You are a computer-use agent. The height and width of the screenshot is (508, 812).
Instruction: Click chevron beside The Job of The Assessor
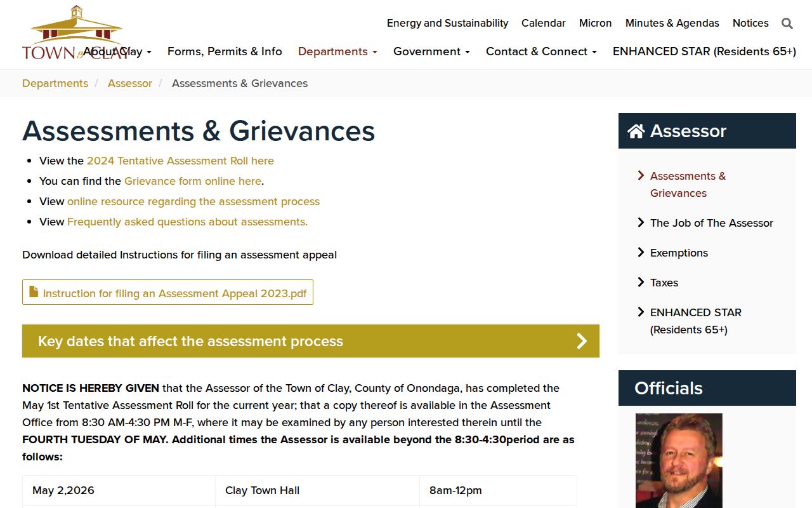pos(641,222)
